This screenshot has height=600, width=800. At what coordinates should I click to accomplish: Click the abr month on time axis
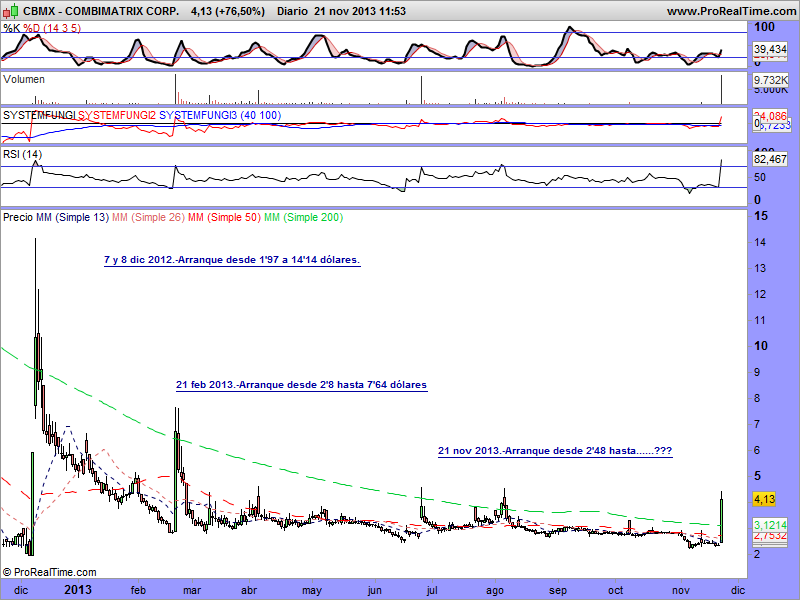[x=249, y=590]
